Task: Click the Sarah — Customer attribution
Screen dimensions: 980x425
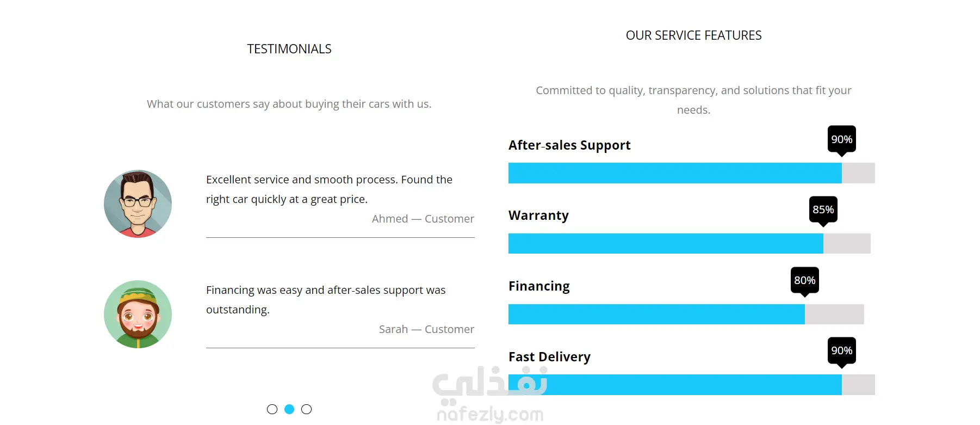Action: coord(426,329)
